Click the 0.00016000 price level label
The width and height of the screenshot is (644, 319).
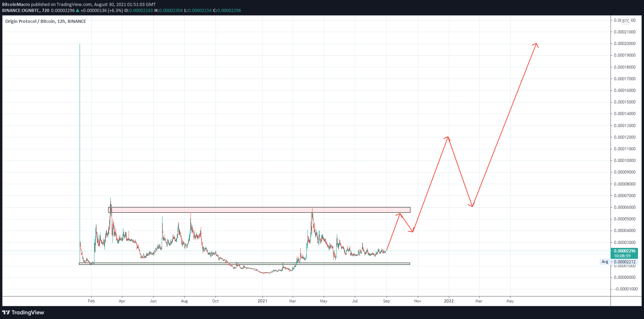pyautogui.click(x=625, y=90)
